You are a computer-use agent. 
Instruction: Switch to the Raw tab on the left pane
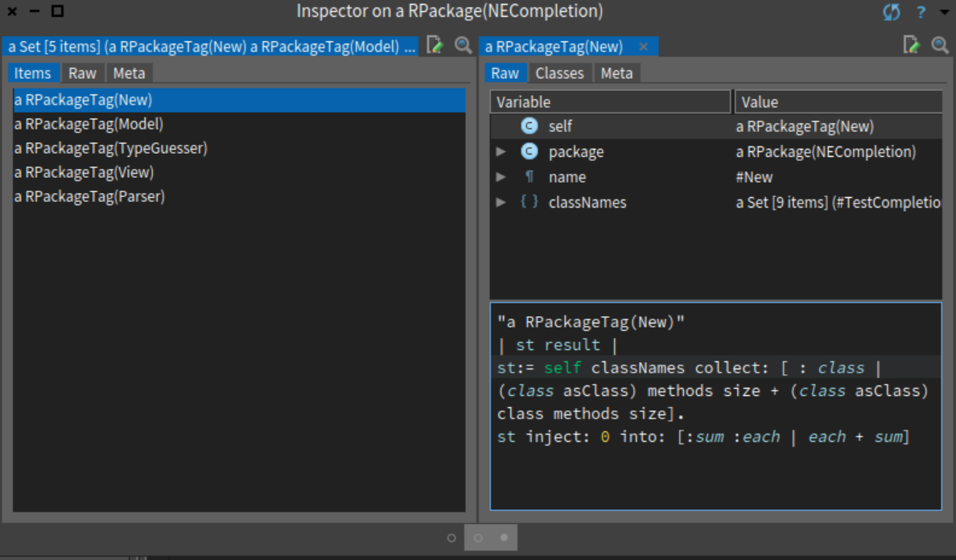pyautogui.click(x=82, y=72)
